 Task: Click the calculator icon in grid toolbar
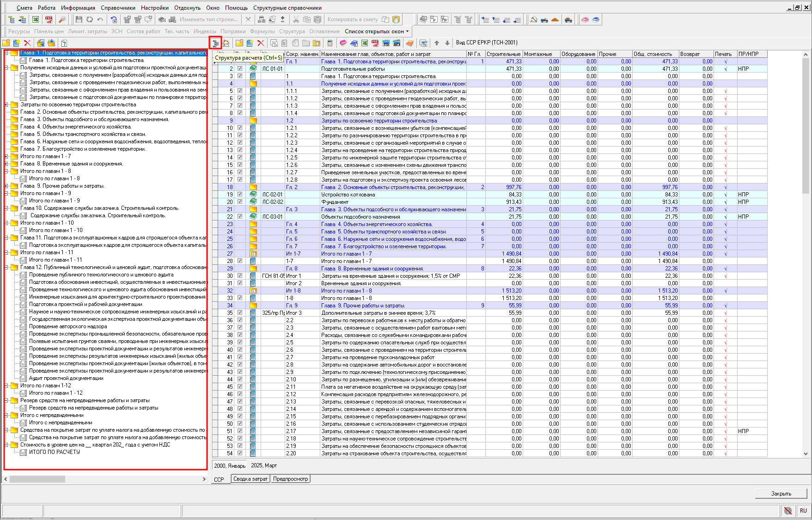pyautogui.click(x=330, y=43)
